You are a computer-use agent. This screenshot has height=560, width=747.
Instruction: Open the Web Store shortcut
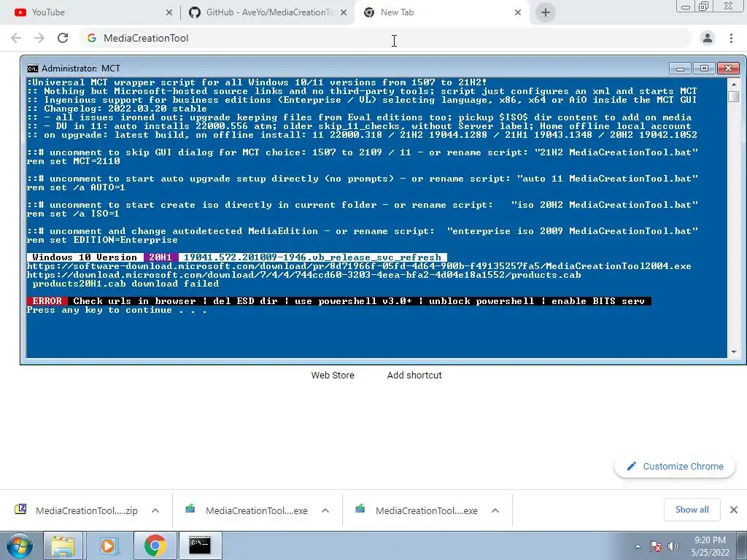[333, 376]
